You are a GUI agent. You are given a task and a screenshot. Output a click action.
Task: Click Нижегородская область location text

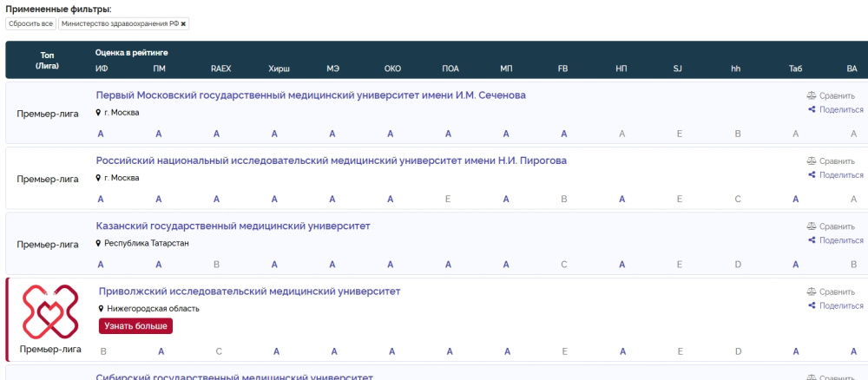pos(153,309)
